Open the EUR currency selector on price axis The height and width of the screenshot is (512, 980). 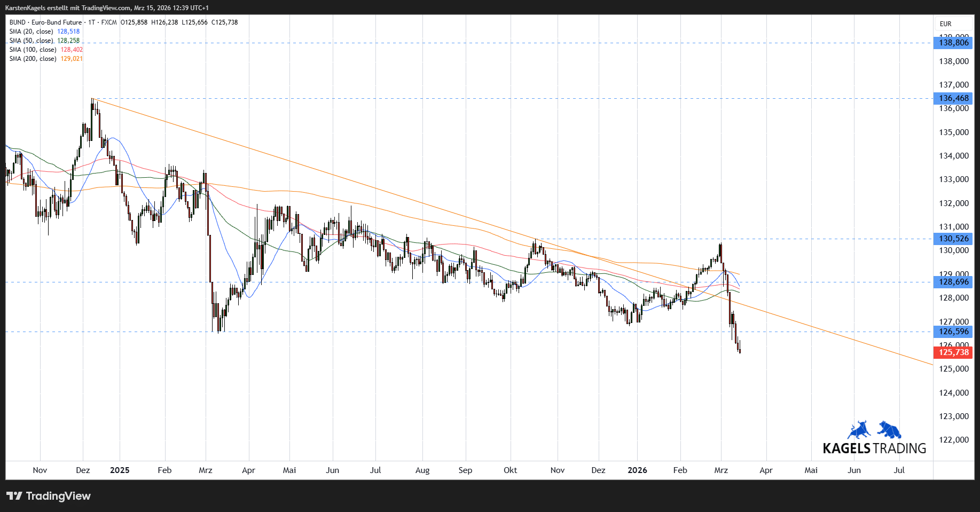(945, 24)
